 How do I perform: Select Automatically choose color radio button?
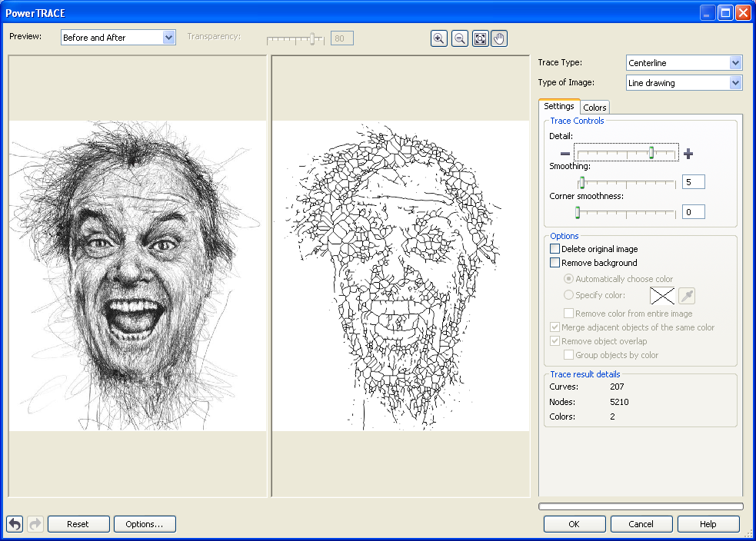pos(569,279)
